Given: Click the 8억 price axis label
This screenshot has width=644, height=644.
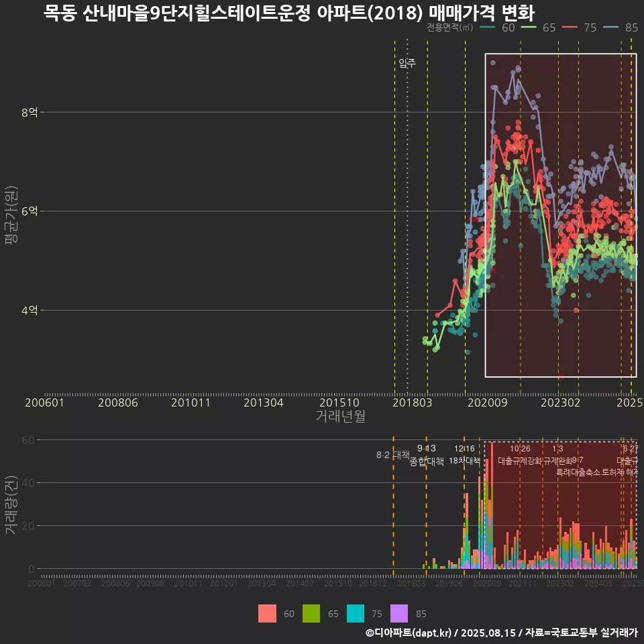Looking at the screenshot, I should point(30,112).
